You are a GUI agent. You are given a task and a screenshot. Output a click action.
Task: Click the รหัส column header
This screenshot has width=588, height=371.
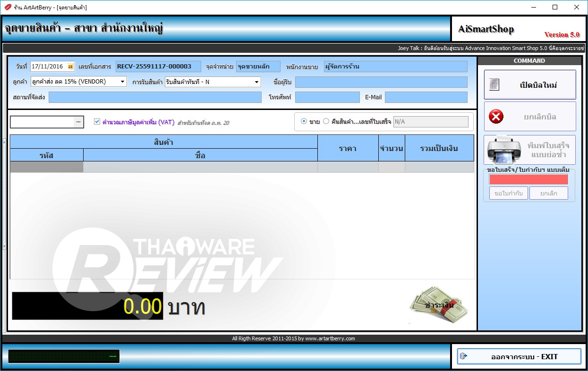47,155
